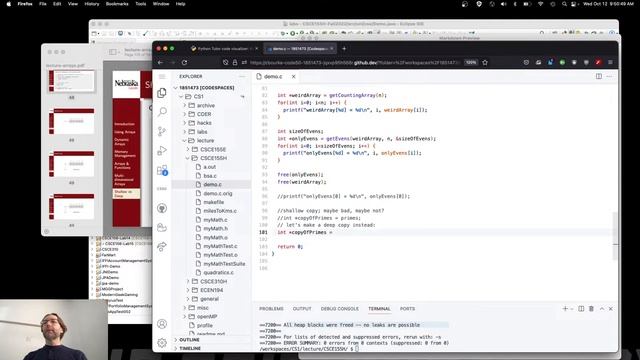640x360 pixels.
Task: Reload the page in Firefox
Action: click(x=184, y=62)
